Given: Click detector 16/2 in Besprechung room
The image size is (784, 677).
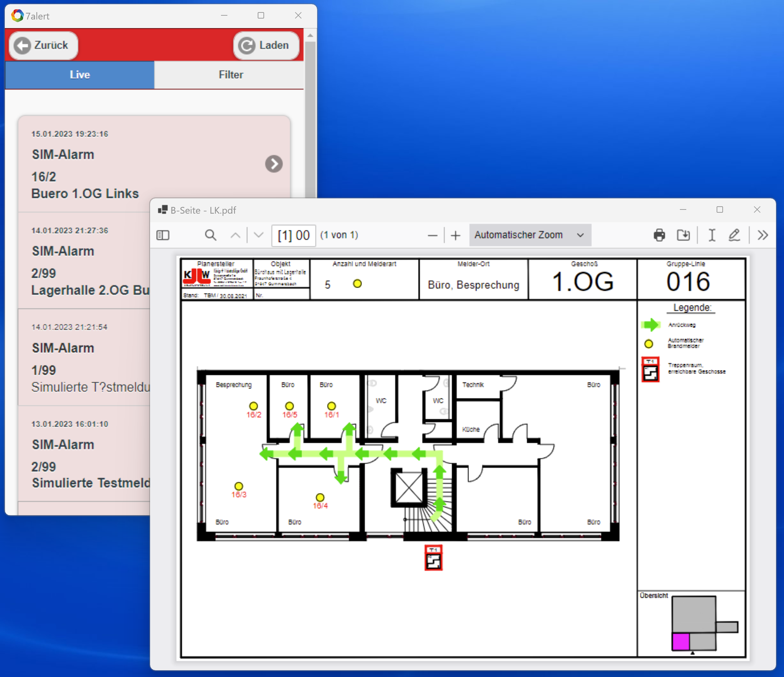Looking at the screenshot, I should coord(254,406).
